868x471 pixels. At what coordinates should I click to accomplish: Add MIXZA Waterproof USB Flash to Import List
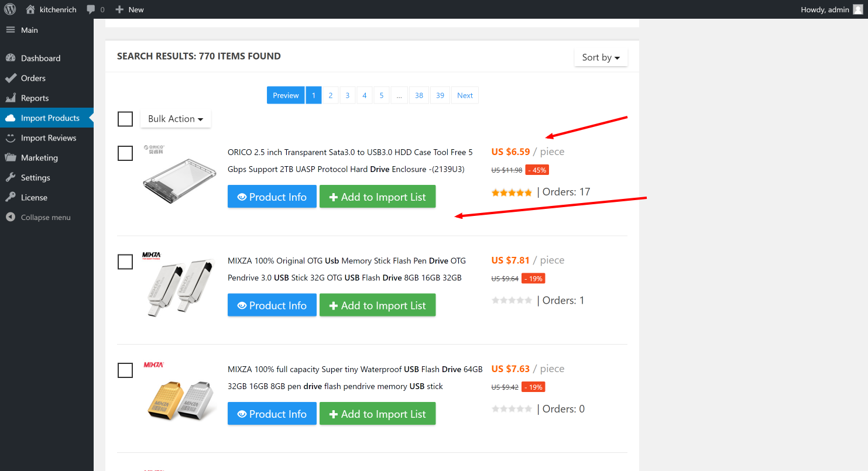(x=378, y=414)
